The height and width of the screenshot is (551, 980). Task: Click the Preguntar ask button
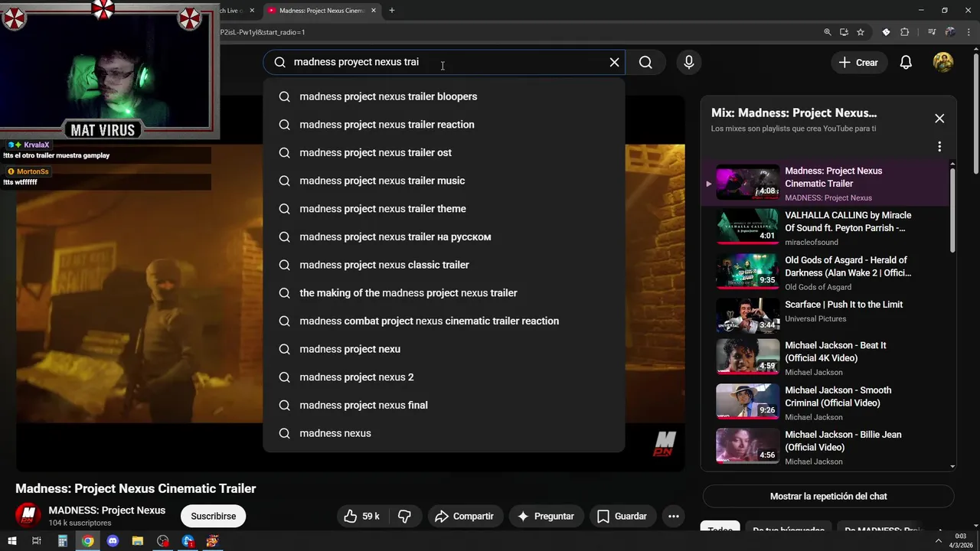point(546,517)
